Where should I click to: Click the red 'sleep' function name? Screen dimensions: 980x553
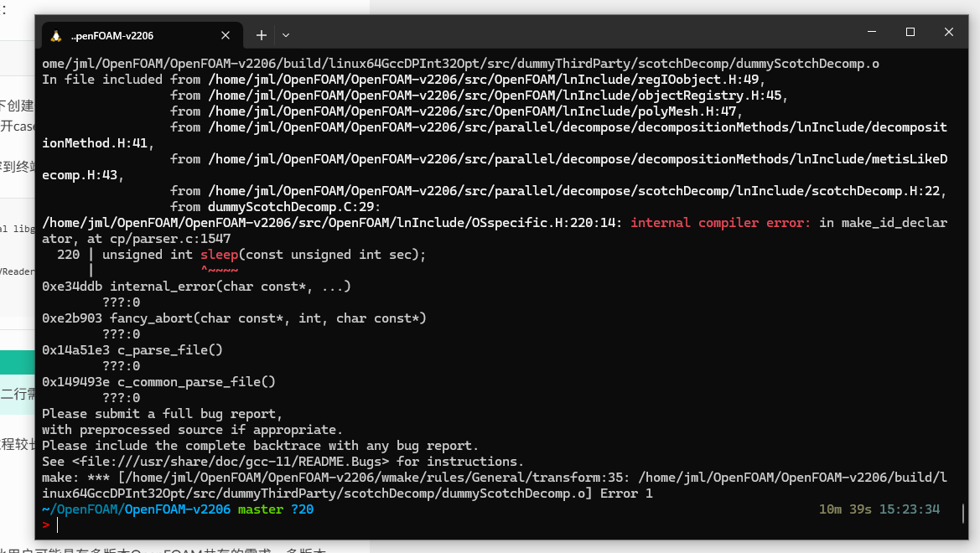point(219,255)
